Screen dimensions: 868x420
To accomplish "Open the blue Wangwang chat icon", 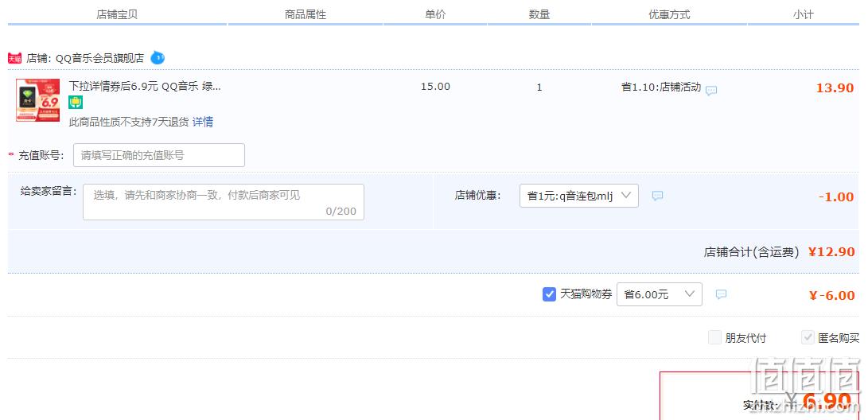I will pyautogui.click(x=158, y=57).
